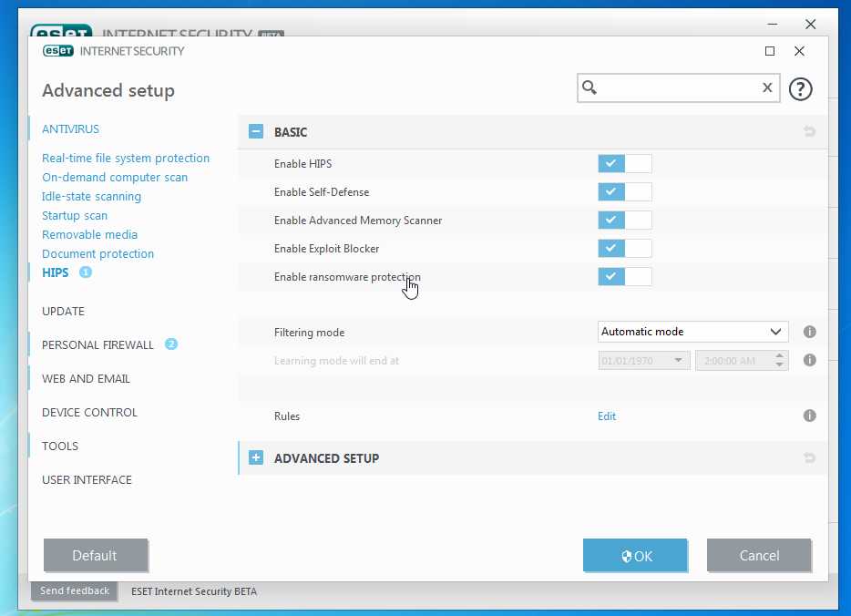
Task: Select HIPS in the sidebar
Action: (x=55, y=272)
